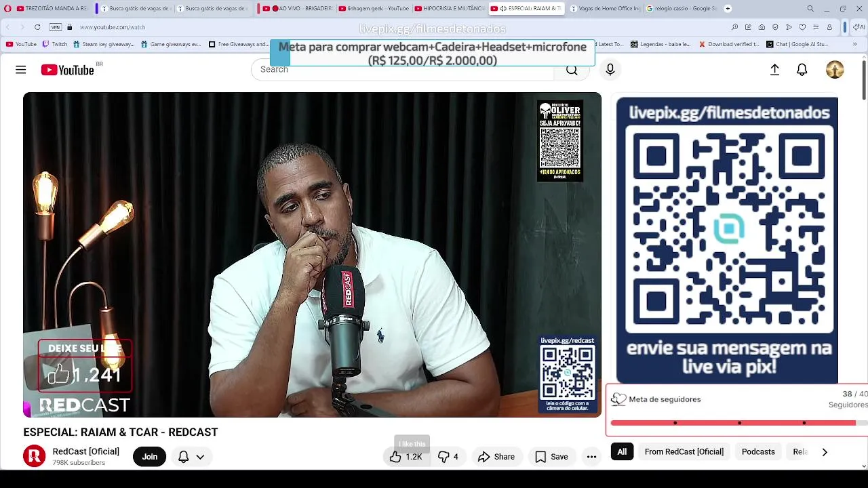Select the From RedCast [Oficial] chip

[x=684, y=451]
